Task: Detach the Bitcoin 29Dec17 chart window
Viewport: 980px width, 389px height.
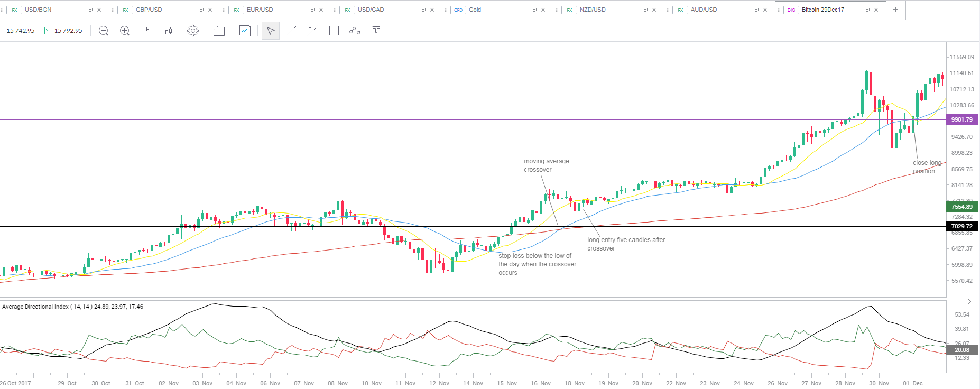Action: point(867,10)
